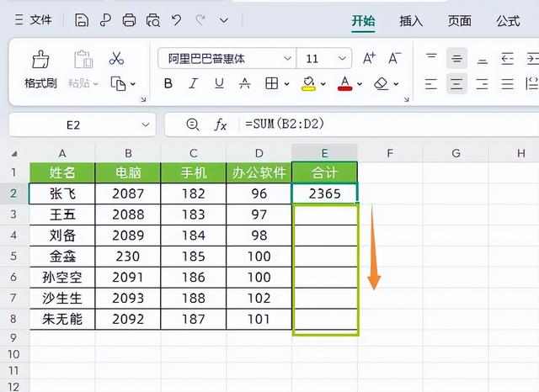Viewport: 539px width, 392px height.
Task: Expand the quick access toolbar dropdown
Action: coord(224,20)
